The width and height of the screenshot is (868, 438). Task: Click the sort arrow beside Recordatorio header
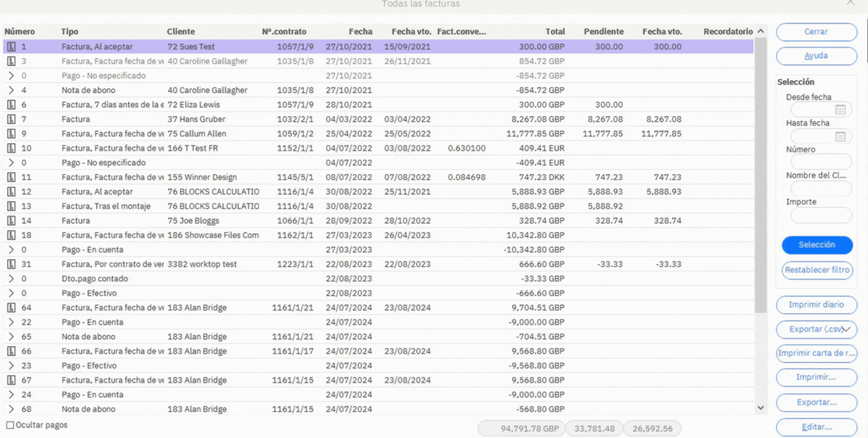pyautogui.click(x=760, y=30)
